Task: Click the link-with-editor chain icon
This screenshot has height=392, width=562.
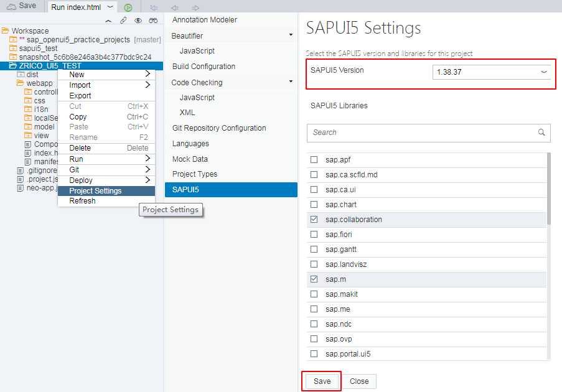Action: coord(123,21)
